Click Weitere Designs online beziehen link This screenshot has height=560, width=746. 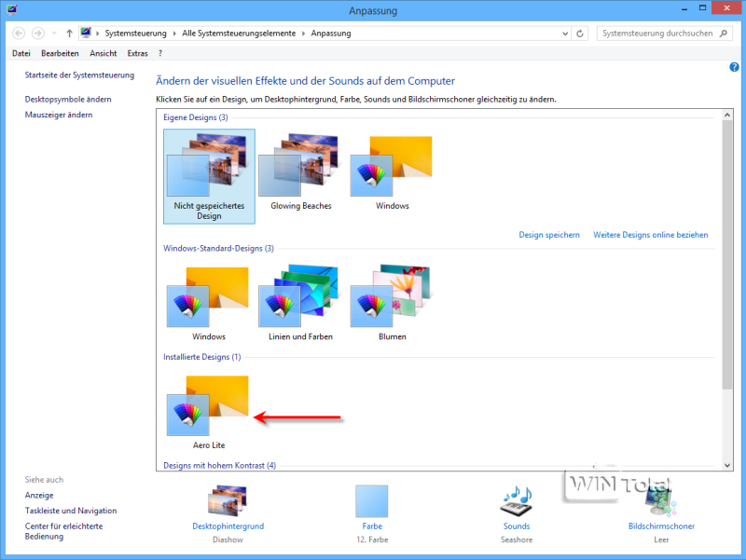(x=650, y=235)
